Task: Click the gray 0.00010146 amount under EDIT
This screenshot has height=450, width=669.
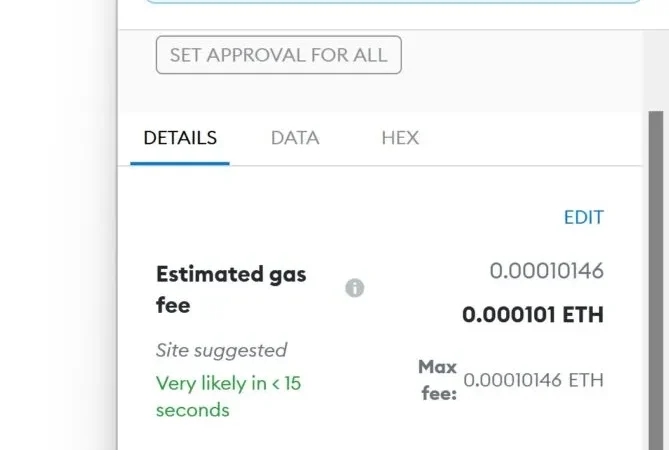Action: pyautogui.click(x=547, y=271)
